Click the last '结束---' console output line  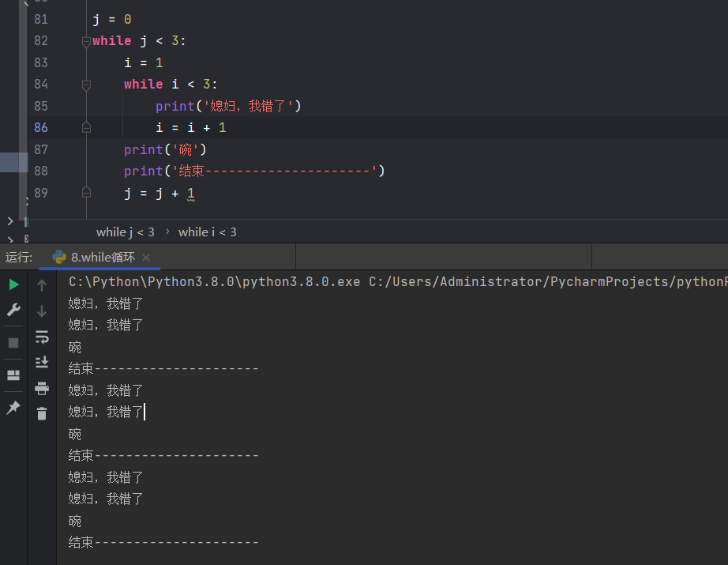163,542
